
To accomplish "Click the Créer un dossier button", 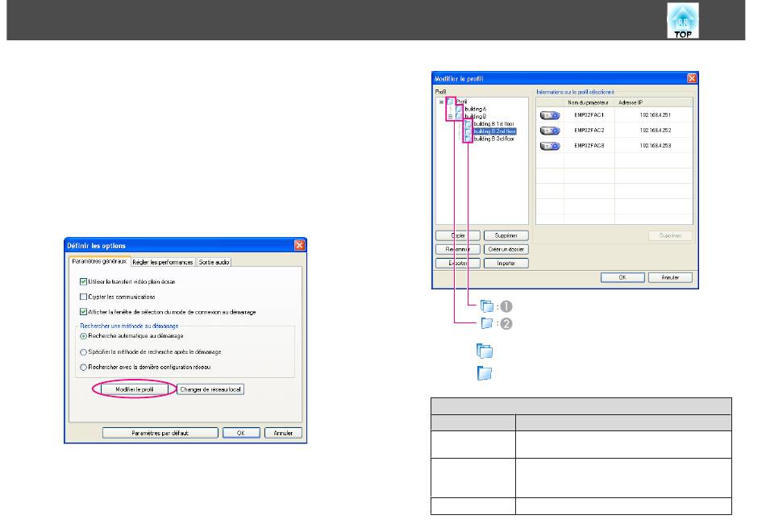I will coord(506,249).
